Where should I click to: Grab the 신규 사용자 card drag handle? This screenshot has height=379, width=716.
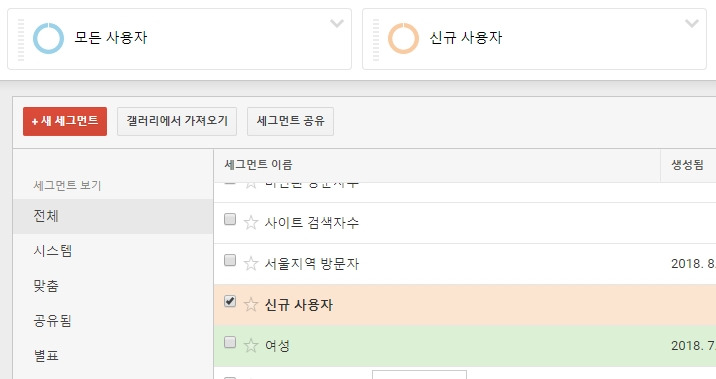tap(376, 40)
